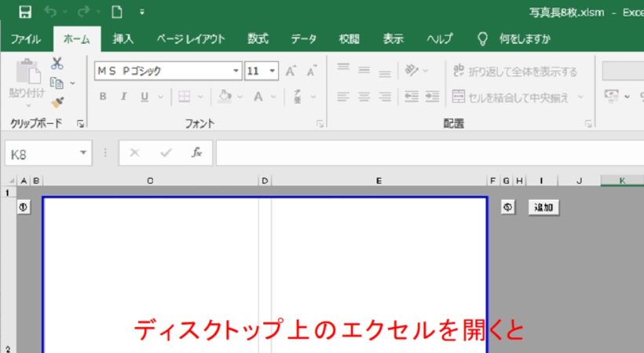Screen dimensions: 644x353
Task: Click inside the formula bar input field
Action: (x=424, y=154)
